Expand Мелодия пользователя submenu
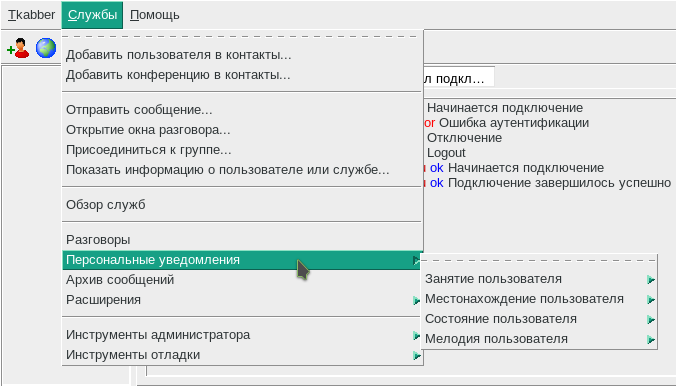 [539, 339]
